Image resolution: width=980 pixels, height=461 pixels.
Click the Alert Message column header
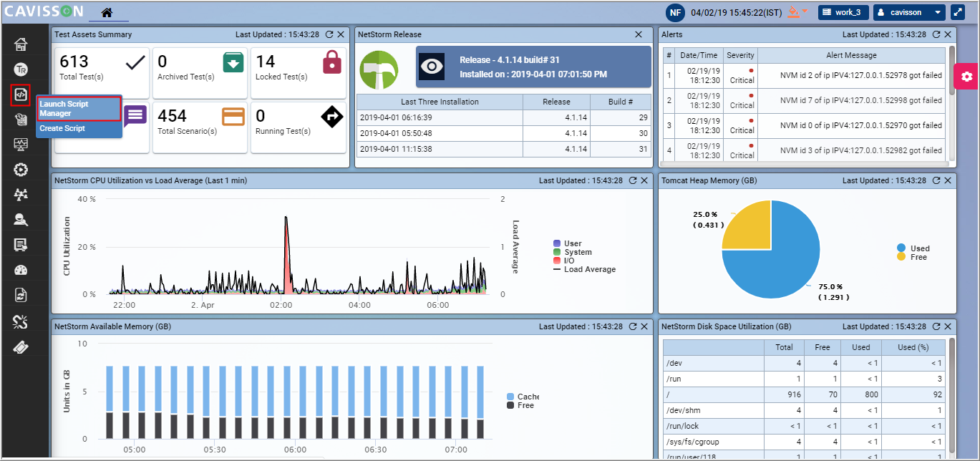pos(851,55)
